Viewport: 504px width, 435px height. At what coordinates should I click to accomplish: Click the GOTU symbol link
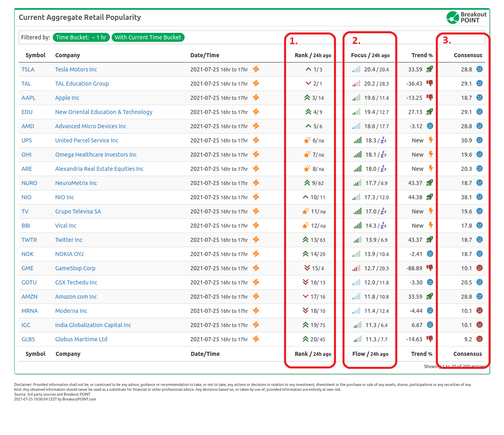(29, 282)
